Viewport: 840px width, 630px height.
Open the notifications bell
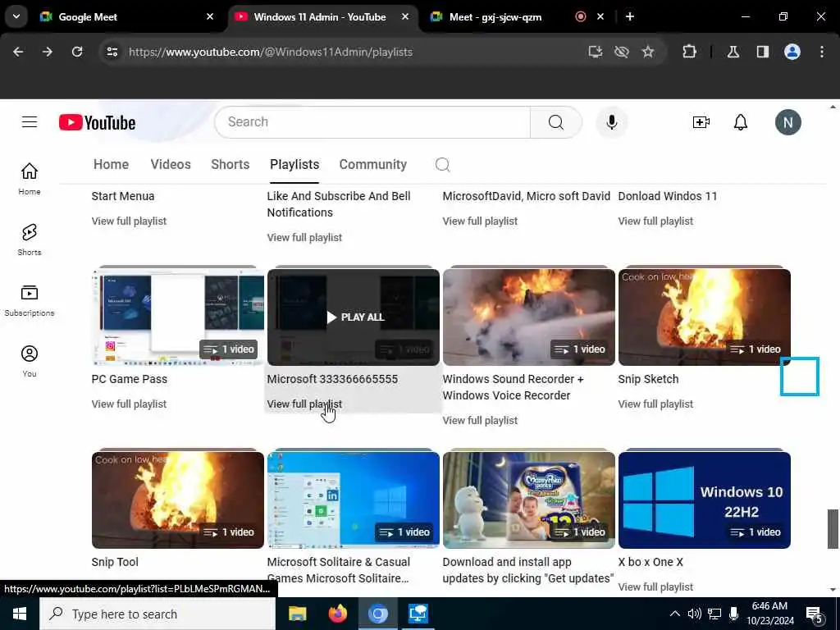(741, 122)
